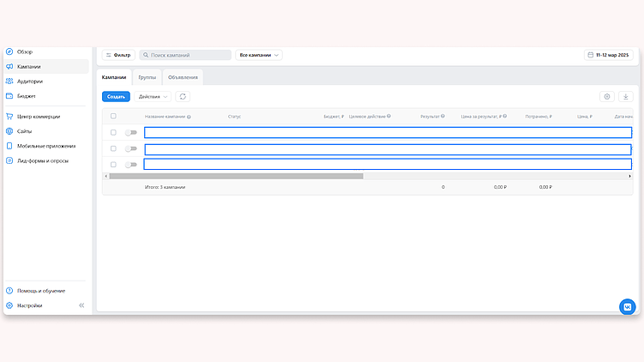Screen dimensions: 644x362
Task: Open the VK chat support bubble
Action: pyautogui.click(x=628, y=307)
